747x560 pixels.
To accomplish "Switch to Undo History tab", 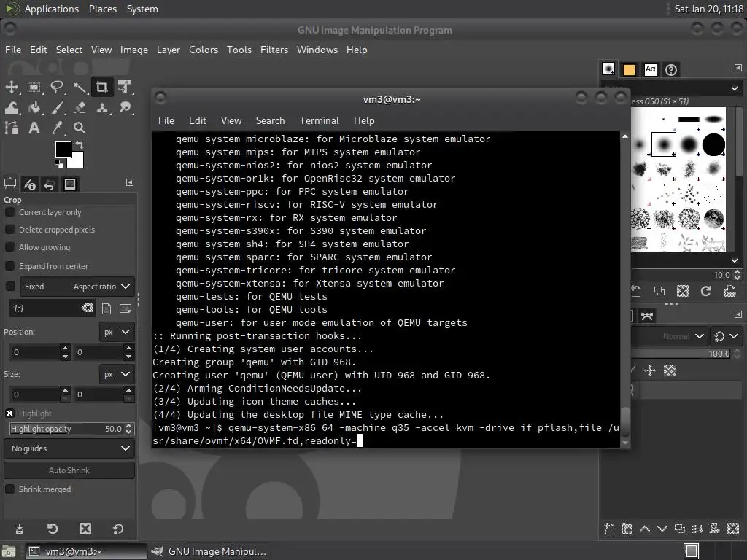I will 50,184.
